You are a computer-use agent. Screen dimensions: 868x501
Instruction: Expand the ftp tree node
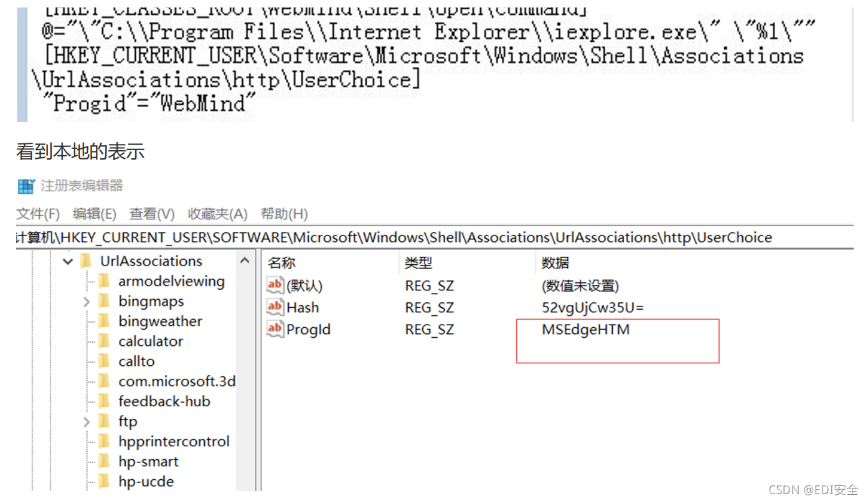pyautogui.click(x=87, y=422)
